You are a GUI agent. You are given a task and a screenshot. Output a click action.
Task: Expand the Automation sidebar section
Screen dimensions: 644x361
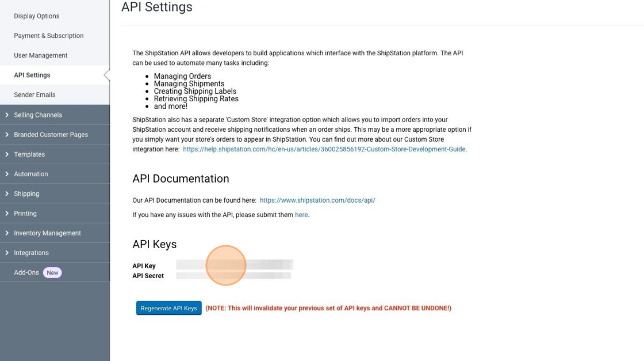pyautogui.click(x=31, y=174)
